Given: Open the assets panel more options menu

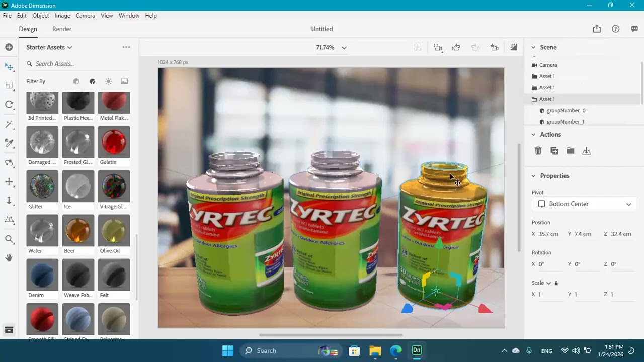Looking at the screenshot, I should (x=126, y=47).
